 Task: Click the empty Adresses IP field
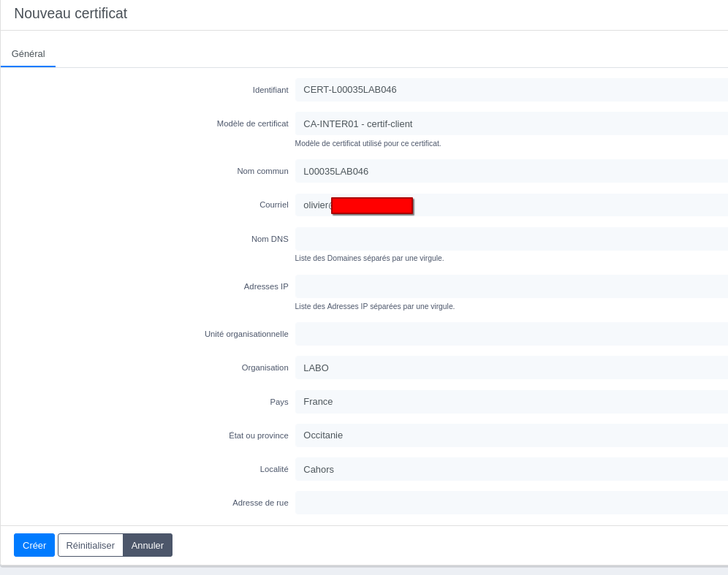coord(511,286)
